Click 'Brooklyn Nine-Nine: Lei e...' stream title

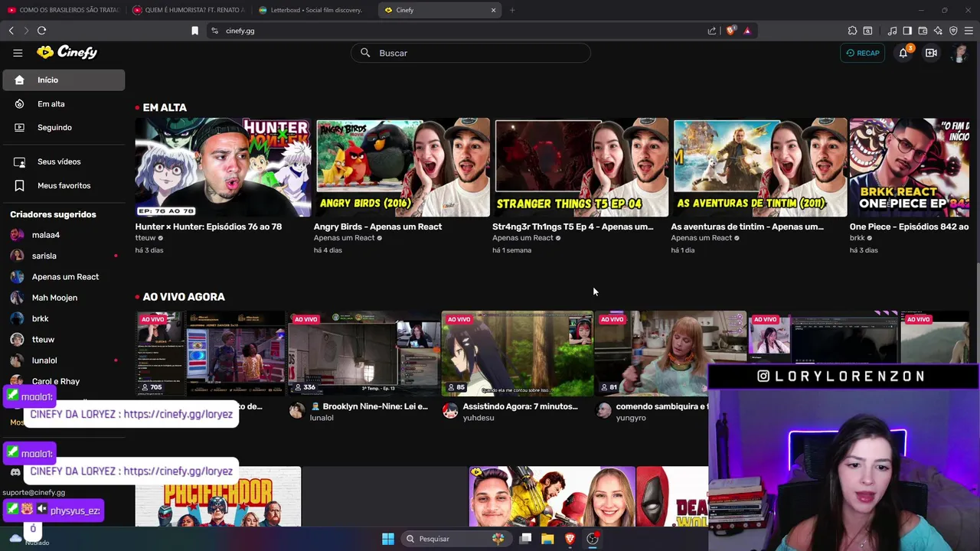pyautogui.click(x=375, y=406)
